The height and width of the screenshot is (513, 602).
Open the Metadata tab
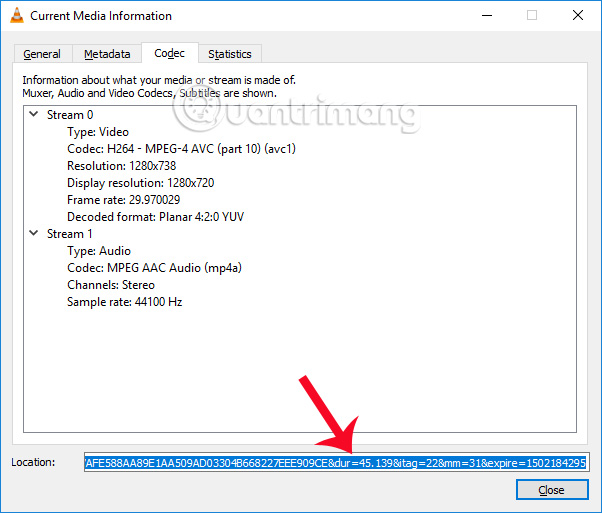coord(107,54)
